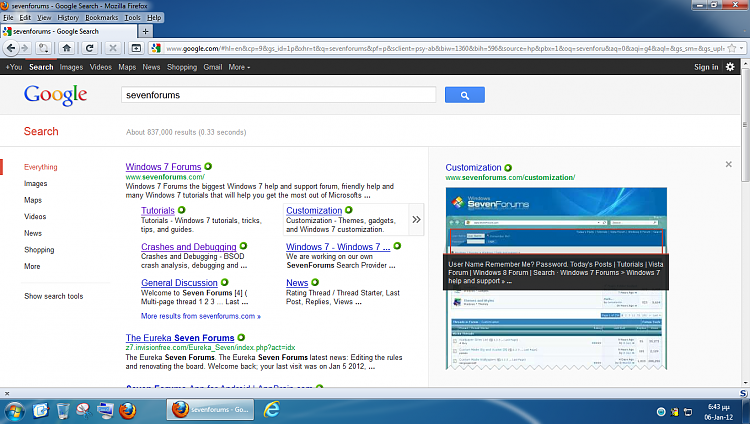
Task: Open the View menu
Action: tap(44, 18)
